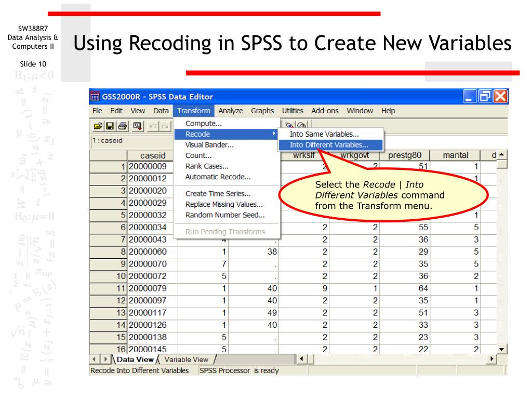Open the Utilities menu
Viewport: 532px width, 399px height.
[292, 111]
